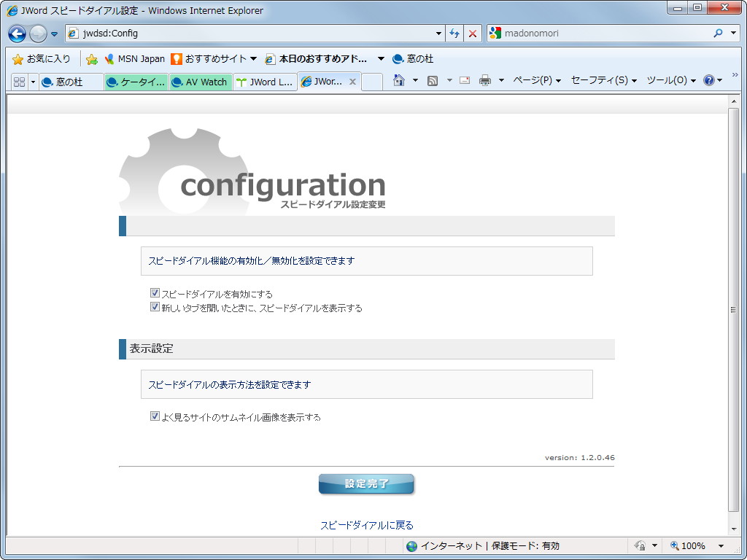Open the Help question mark menu

pos(713,80)
